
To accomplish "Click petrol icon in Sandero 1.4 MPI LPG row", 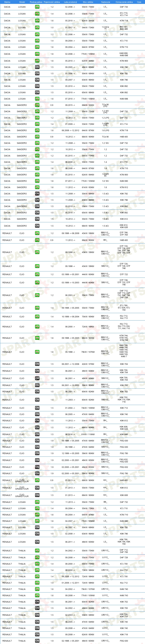I will click(x=37, y=124).
